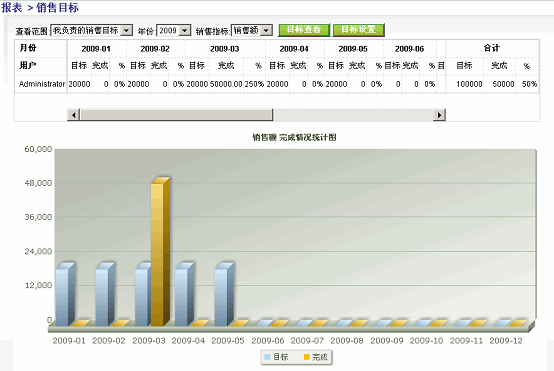Click the 销售目标 breadcrumb title

pos(57,7)
